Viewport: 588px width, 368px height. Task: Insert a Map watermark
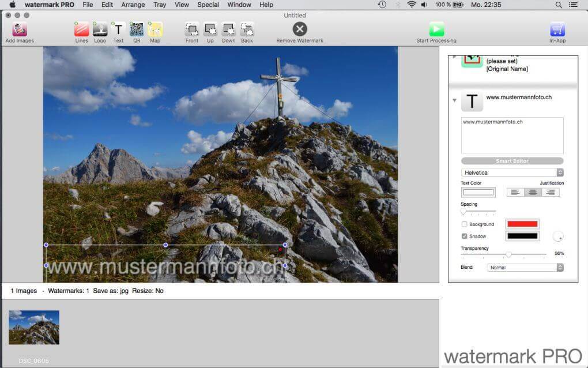pos(155,30)
